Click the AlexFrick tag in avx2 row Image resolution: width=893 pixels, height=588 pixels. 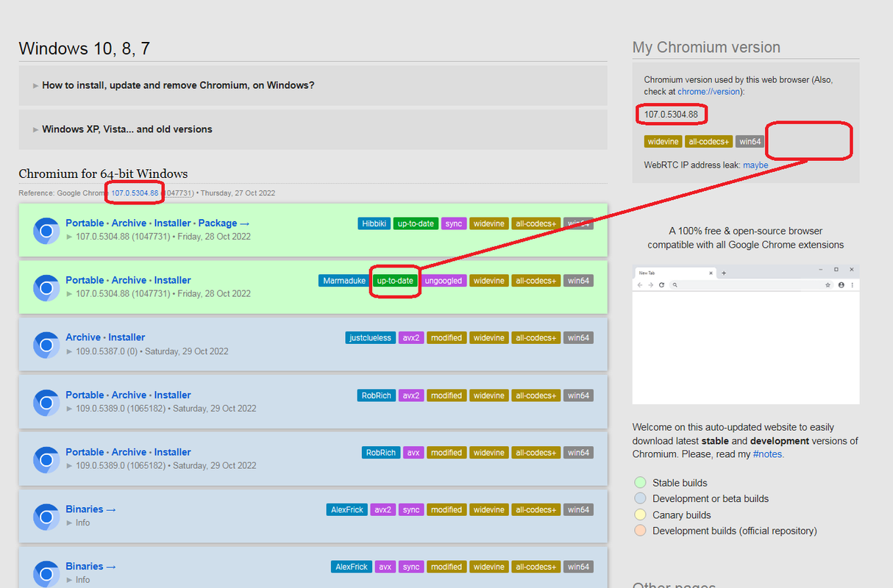(x=349, y=510)
